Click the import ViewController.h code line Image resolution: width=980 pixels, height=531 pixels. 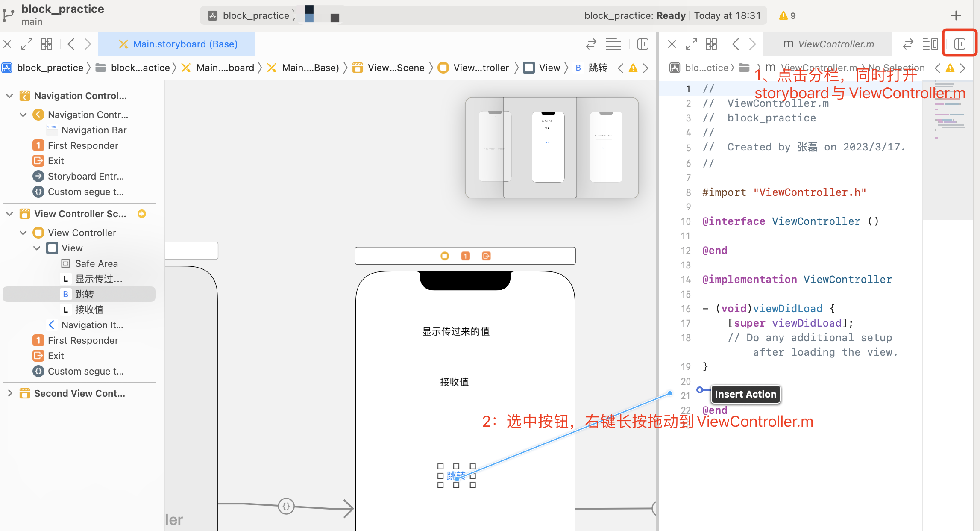[784, 192]
